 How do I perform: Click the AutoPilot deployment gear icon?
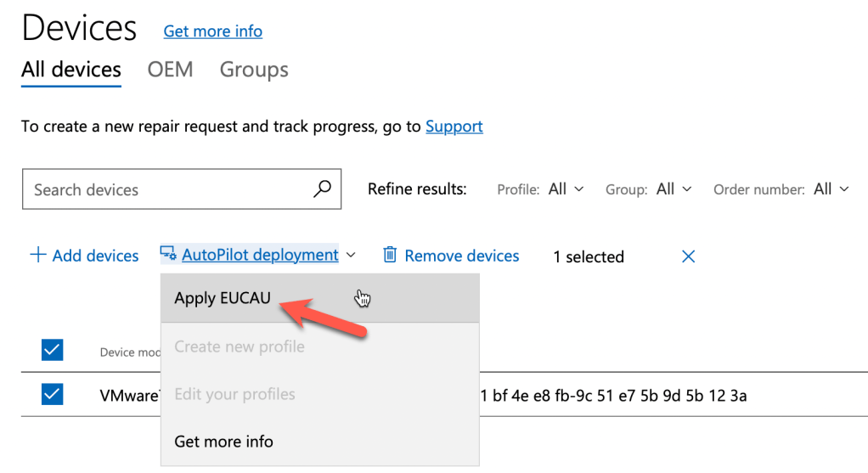(167, 255)
